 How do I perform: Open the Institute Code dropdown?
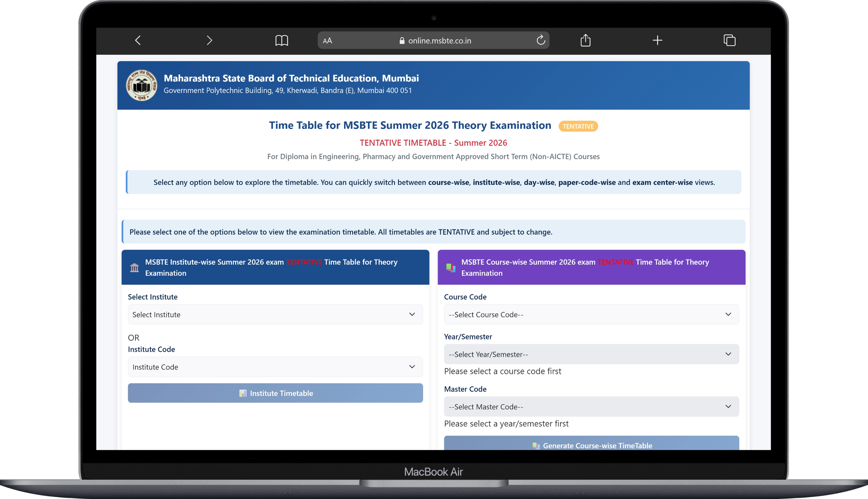pos(275,367)
